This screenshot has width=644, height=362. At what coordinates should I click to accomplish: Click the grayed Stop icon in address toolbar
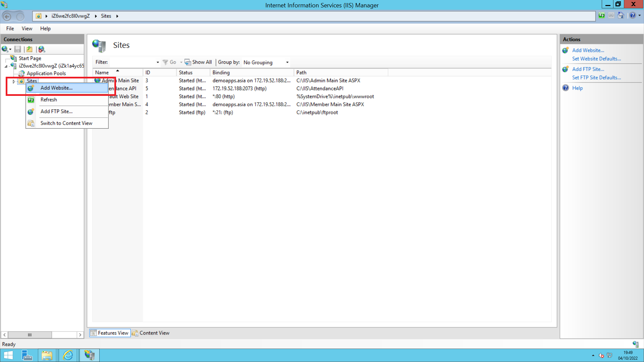(611, 15)
